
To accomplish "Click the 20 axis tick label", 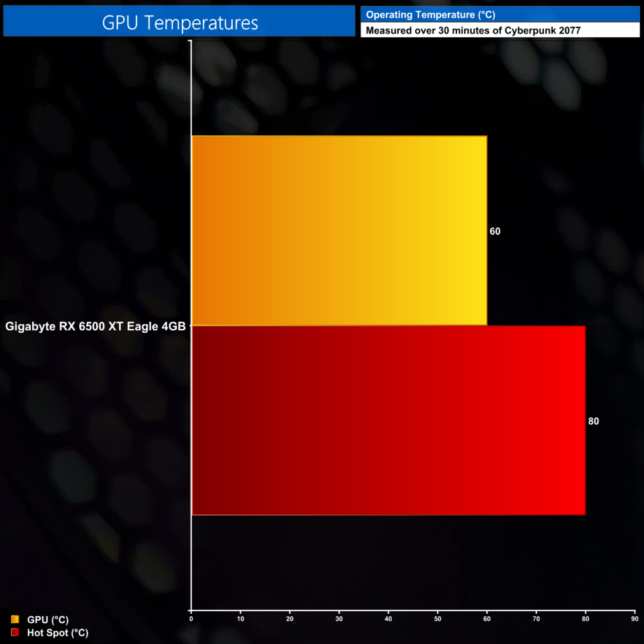I will pos(289,619).
